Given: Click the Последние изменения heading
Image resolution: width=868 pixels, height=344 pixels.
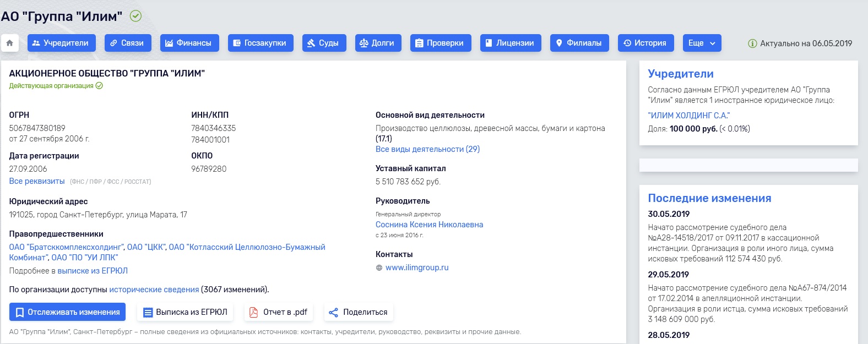Looking at the screenshot, I should [x=709, y=198].
